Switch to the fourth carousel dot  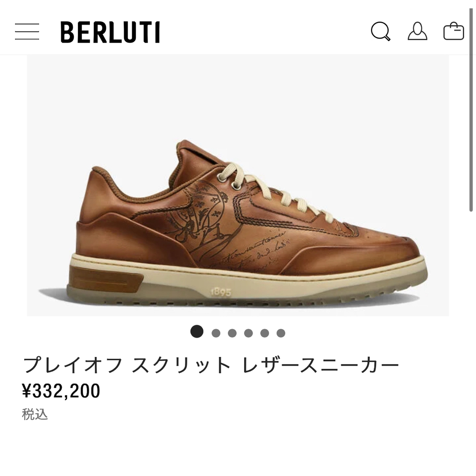[248, 333]
